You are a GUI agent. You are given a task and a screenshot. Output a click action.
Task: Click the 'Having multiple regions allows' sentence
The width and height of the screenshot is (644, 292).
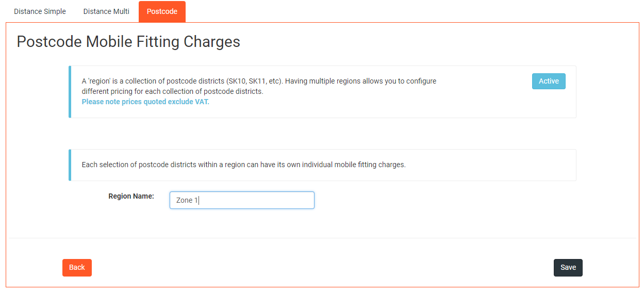tap(361, 82)
